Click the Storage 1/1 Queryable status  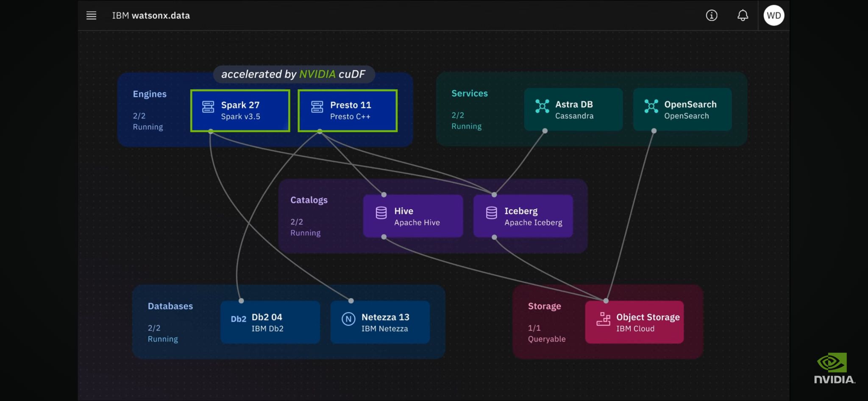547,333
